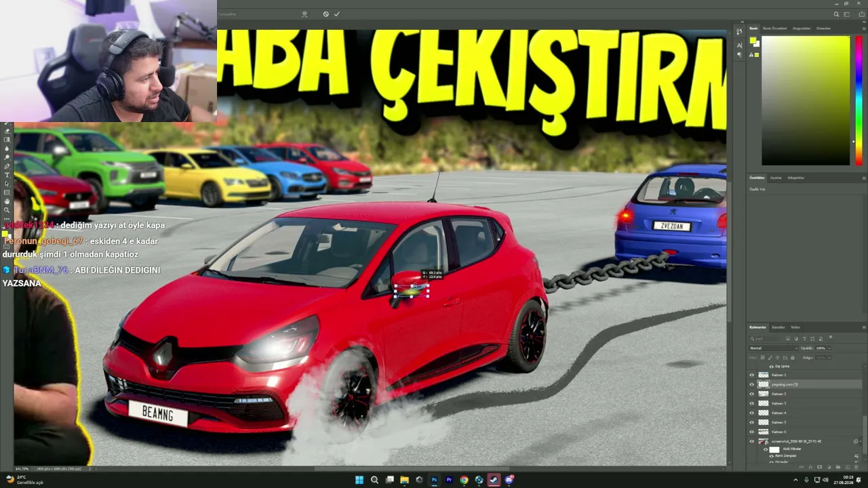This screenshot has width=868, height=488.
Task: Select the Type tool
Action: coord(7,175)
